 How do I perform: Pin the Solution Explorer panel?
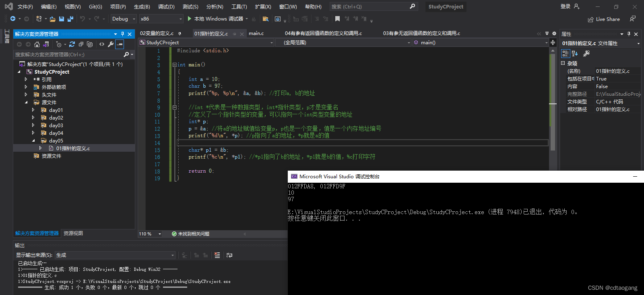(123, 34)
